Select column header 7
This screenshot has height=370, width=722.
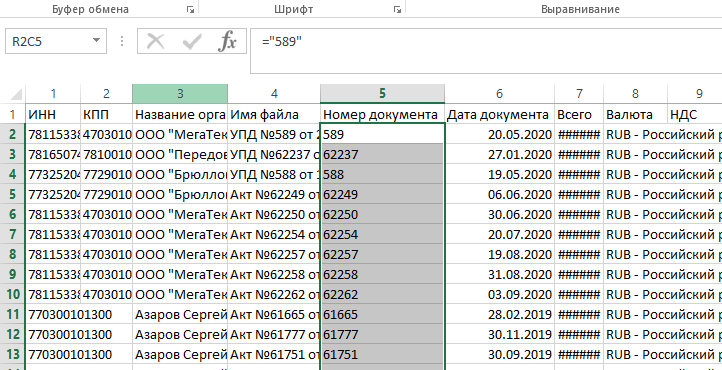[x=579, y=94]
